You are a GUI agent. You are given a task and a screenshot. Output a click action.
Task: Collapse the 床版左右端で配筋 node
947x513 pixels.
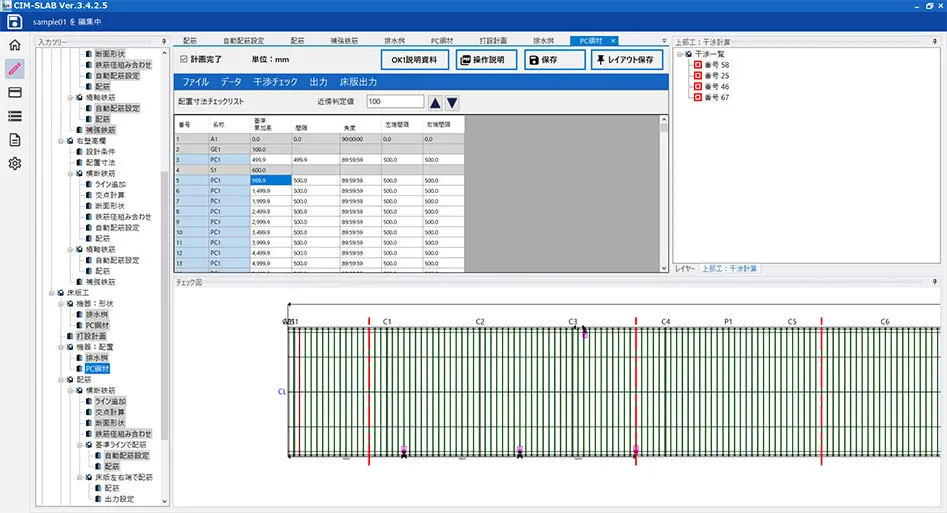tap(79, 477)
